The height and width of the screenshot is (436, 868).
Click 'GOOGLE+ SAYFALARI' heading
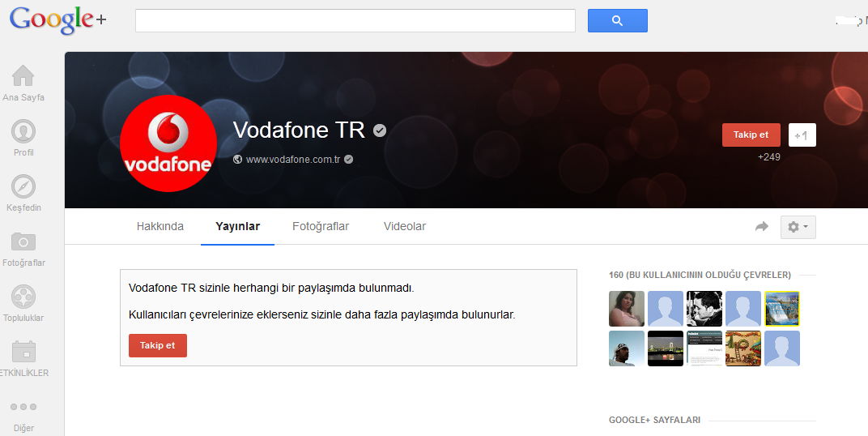(654, 420)
